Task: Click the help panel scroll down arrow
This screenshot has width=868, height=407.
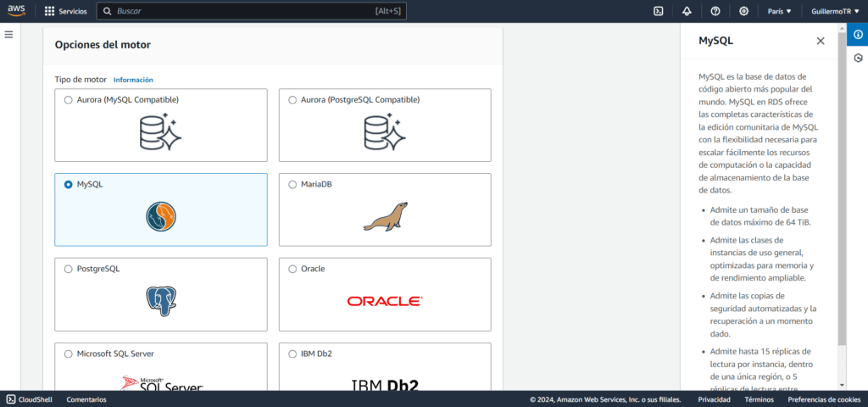Action: (842, 385)
